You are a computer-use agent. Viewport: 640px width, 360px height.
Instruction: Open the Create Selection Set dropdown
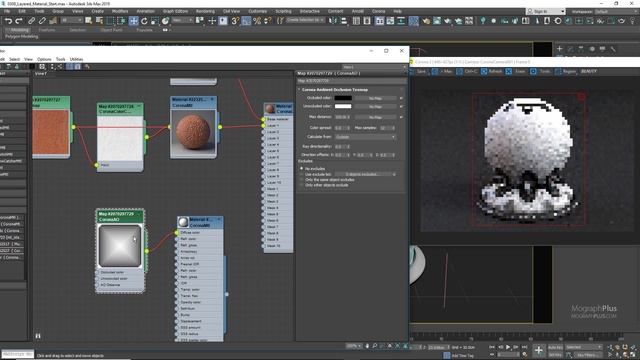(304, 20)
